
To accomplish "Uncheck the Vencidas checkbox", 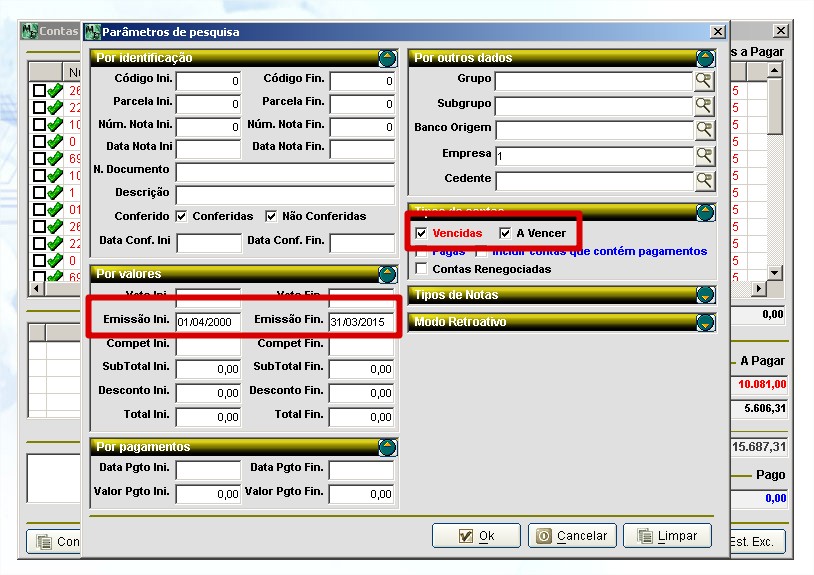I will (x=422, y=233).
